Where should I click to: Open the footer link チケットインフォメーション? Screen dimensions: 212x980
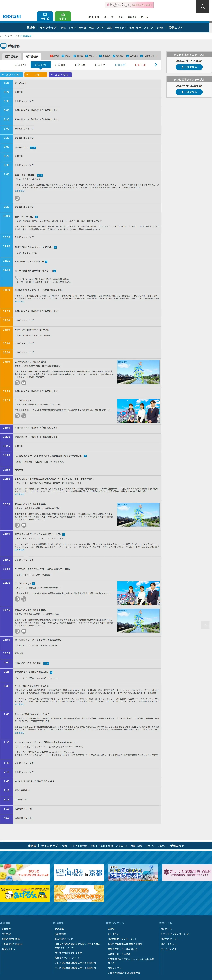tap(175, 934)
